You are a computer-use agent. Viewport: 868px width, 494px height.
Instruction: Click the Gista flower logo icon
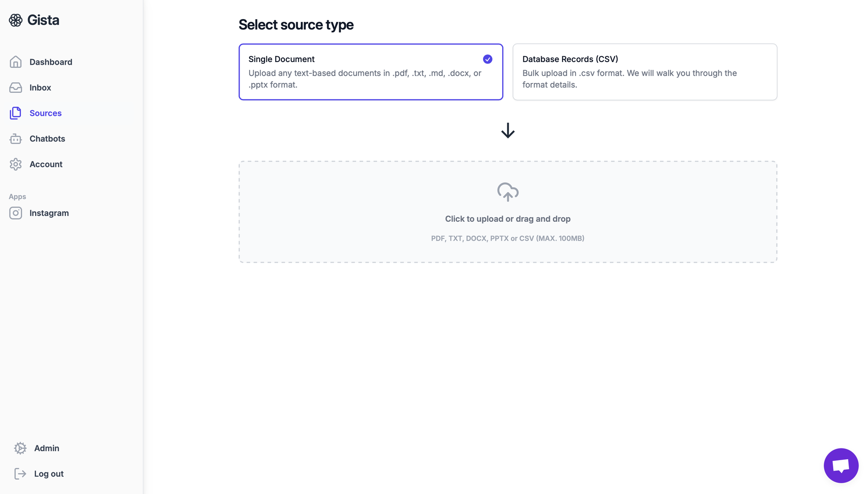tap(16, 20)
